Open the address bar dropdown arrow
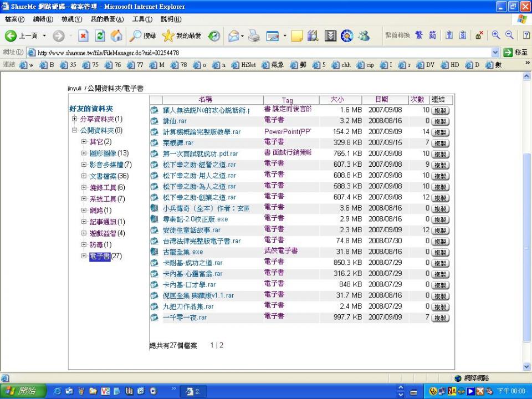532x399 pixels. coord(495,53)
